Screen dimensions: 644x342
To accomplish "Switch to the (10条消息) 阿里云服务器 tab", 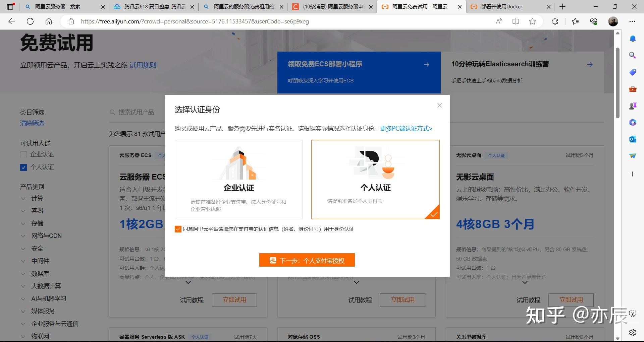I will click(x=332, y=6).
